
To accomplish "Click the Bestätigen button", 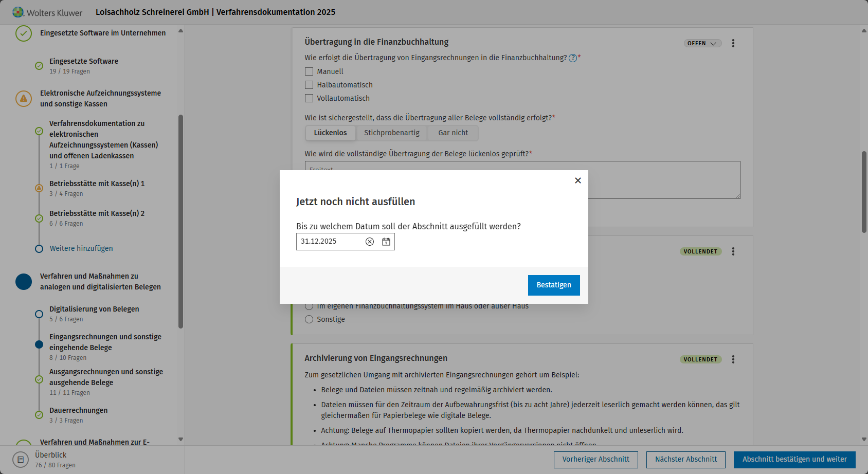I will pos(554,285).
